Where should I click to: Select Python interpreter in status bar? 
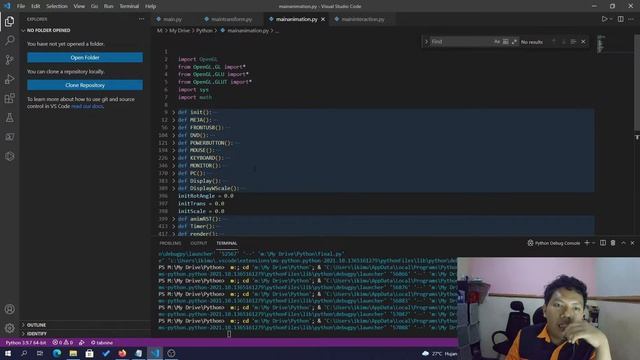point(26,342)
